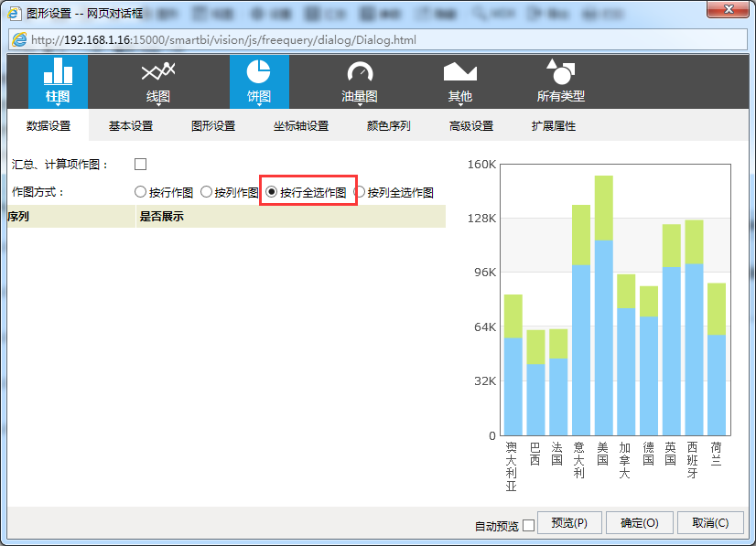Click the 取消(C) button
The height and width of the screenshot is (546, 756).
[710, 523]
